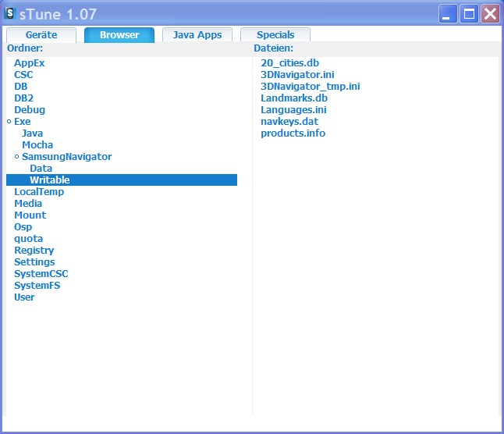Select the User folder
This screenshot has width=504, height=434.
point(24,297)
